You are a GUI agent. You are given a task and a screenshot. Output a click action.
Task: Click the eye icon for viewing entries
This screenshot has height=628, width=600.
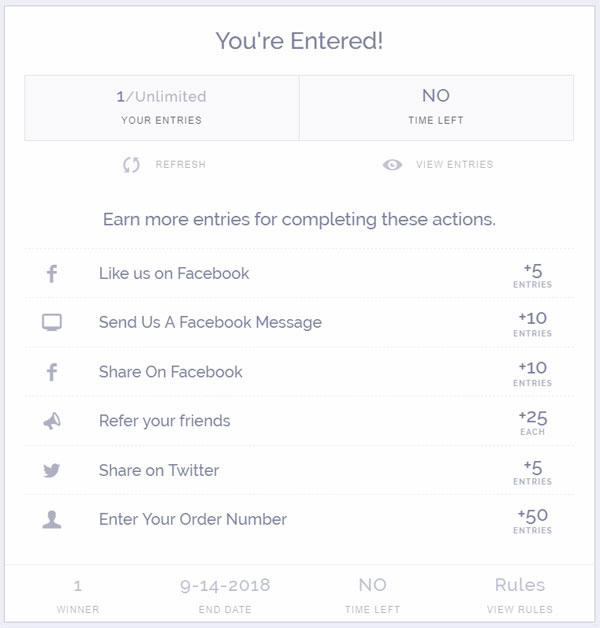(x=392, y=165)
